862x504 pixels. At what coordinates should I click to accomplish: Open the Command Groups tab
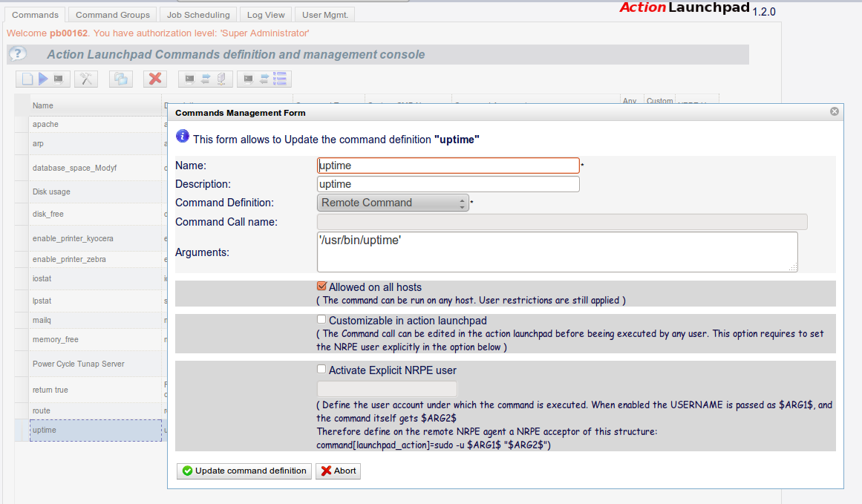click(x=113, y=15)
